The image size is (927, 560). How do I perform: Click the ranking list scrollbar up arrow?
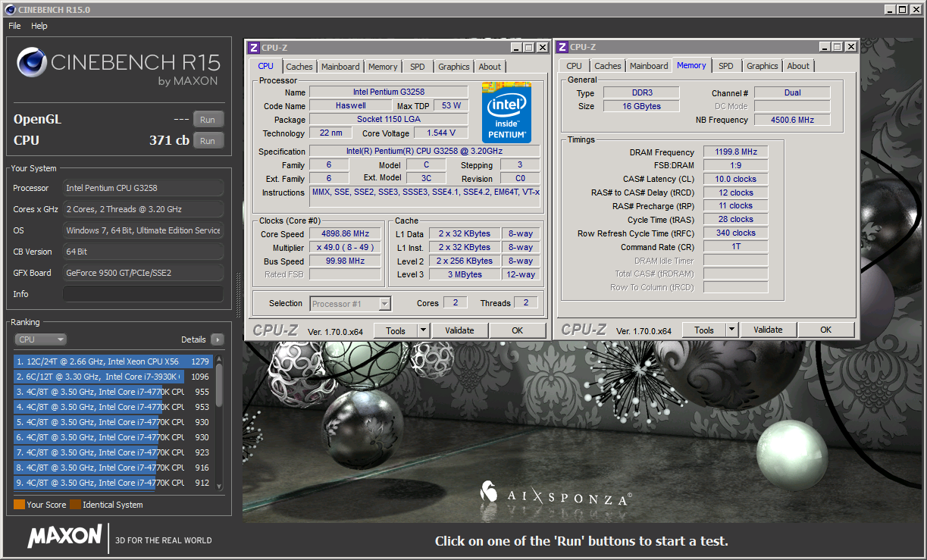(220, 358)
